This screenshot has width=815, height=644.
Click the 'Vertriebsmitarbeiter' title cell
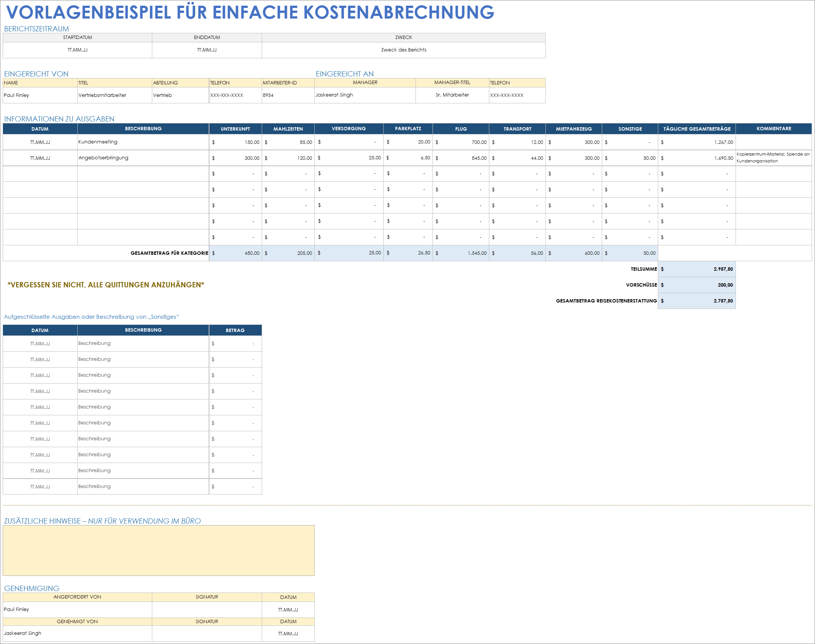[114, 95]
